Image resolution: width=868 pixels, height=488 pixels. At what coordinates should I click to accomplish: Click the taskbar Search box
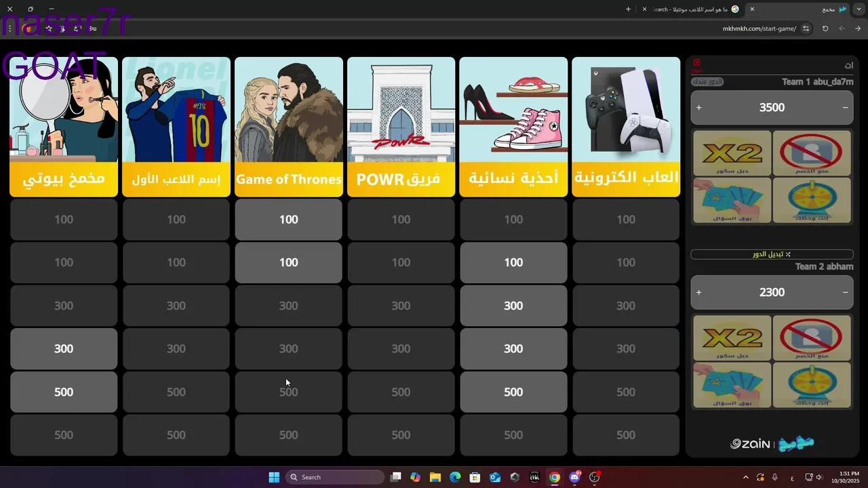[335, 477]
